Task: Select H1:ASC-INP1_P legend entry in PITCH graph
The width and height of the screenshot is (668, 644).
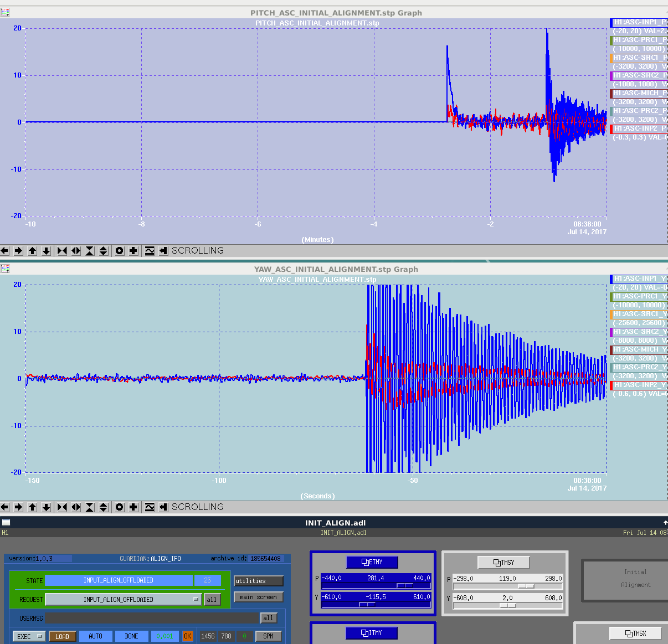Action: click(639, 23)
